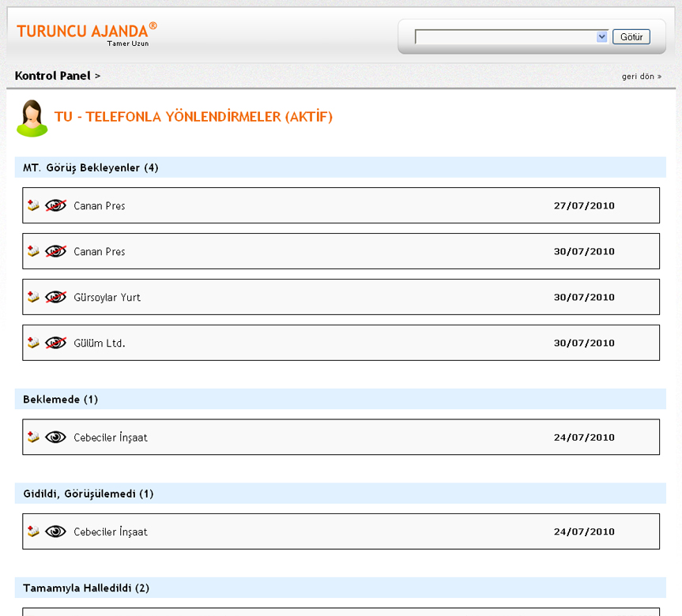The width and height of the screenshot is (682, 616).
Task: Click add-note icon for Cebeciler İnşaat under Beklemede
Action: click(33, 437)
